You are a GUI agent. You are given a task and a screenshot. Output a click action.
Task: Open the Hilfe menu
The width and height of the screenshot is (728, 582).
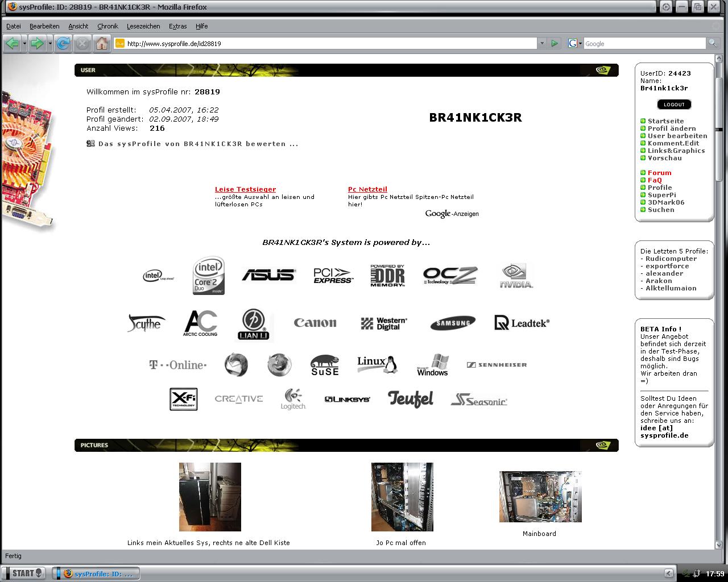202,26
